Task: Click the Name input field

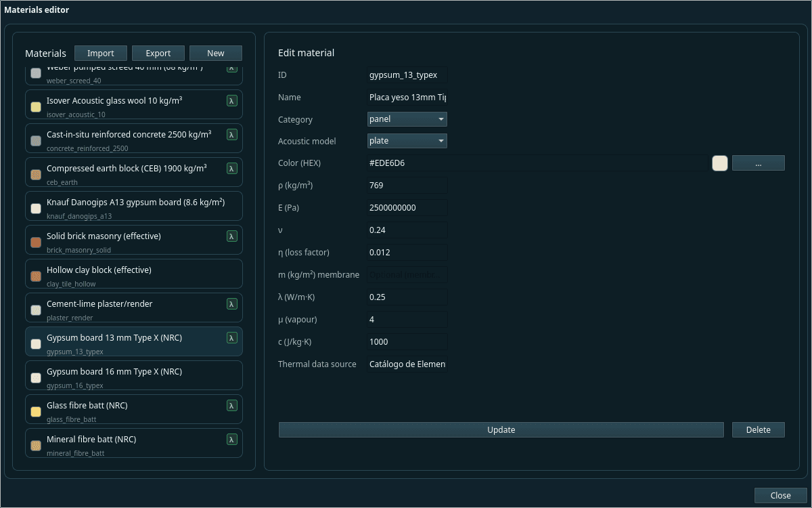Action: [407, 98]
